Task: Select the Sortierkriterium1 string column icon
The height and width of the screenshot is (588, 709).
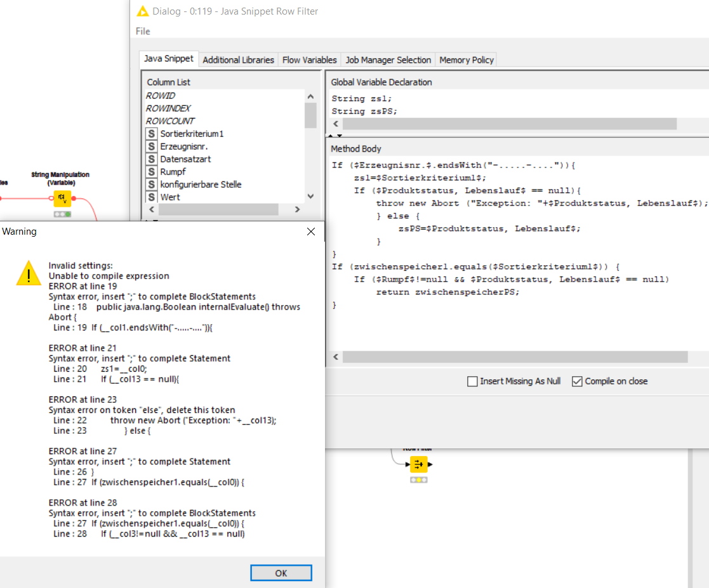Action: [152, 134]
